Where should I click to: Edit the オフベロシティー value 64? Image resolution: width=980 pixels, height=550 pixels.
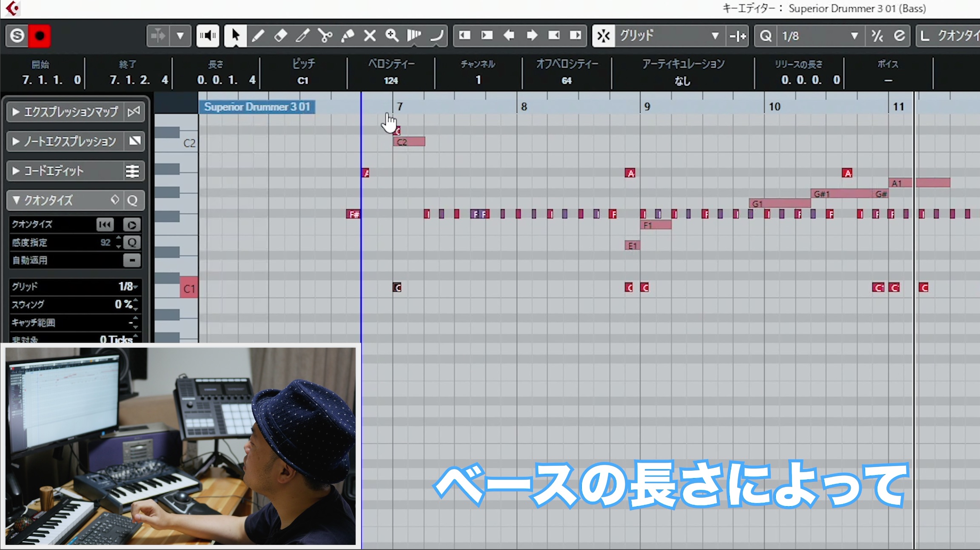click(x=567, y=80)
